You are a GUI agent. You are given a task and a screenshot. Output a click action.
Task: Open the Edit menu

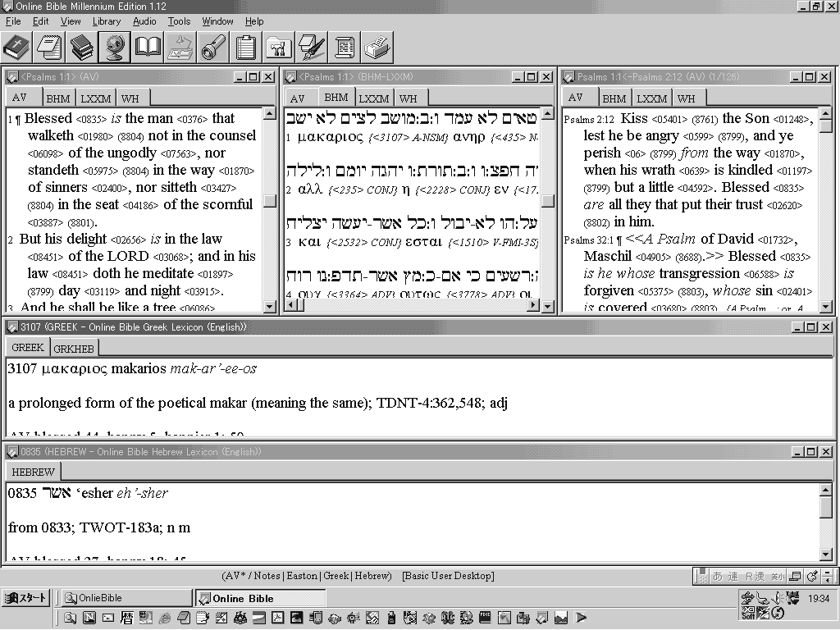[x=40, y=21]
